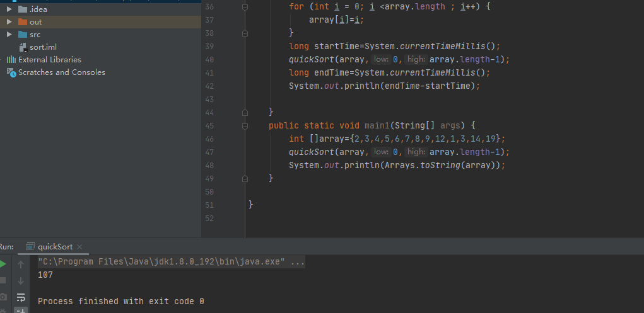
Task: Click endTime-startTime in the println call
Action: point(427,86)
